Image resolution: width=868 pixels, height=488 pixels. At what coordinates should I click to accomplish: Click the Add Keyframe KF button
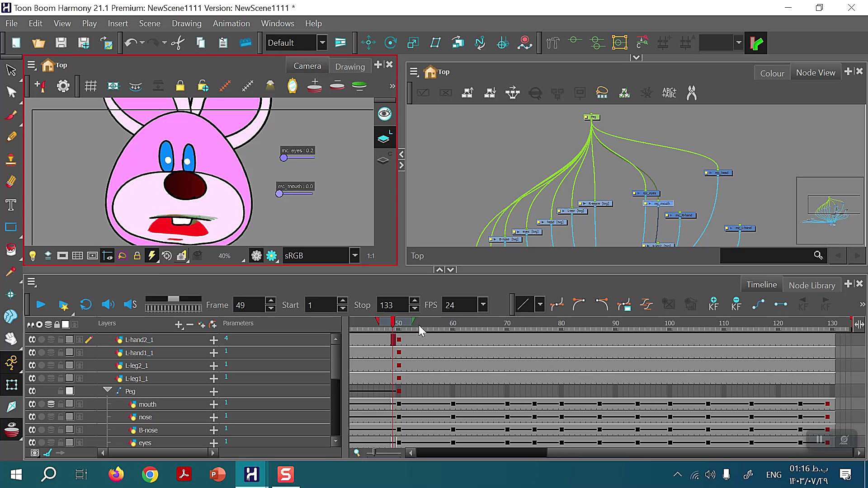coord(713,304)
